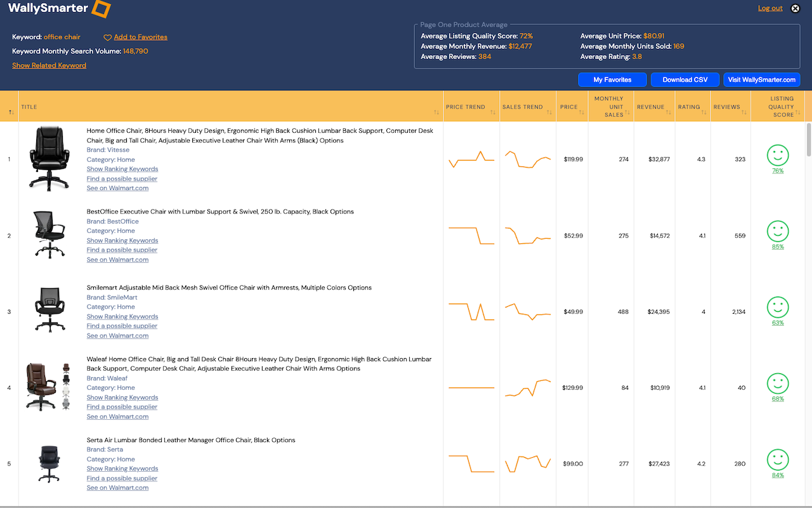Click the smiley face for 76% quality score
Viewport: 812px width, 508px height.
778,155
